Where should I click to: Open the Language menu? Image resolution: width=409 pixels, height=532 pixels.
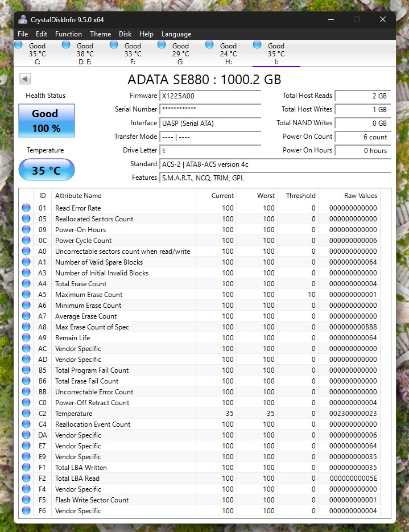point(176,34)
